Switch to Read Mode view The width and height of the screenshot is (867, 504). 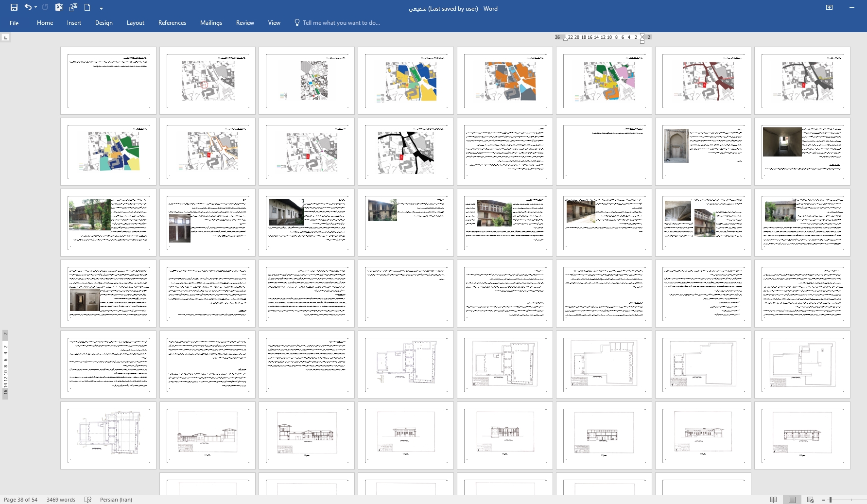point(773,500)
